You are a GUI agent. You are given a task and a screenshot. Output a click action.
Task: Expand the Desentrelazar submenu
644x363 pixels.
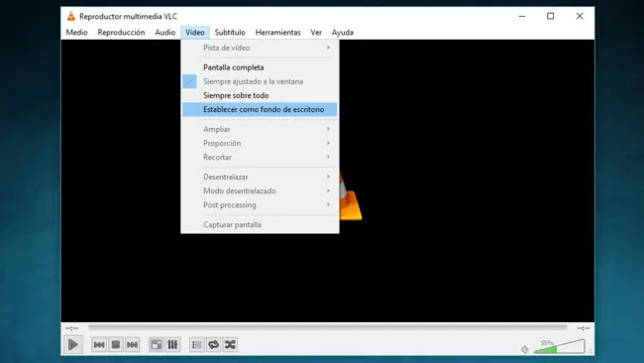click(260, 177)
